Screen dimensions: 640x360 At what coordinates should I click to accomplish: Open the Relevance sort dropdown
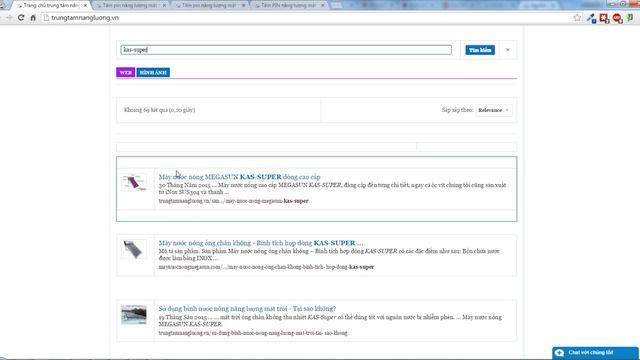[494, 110]
